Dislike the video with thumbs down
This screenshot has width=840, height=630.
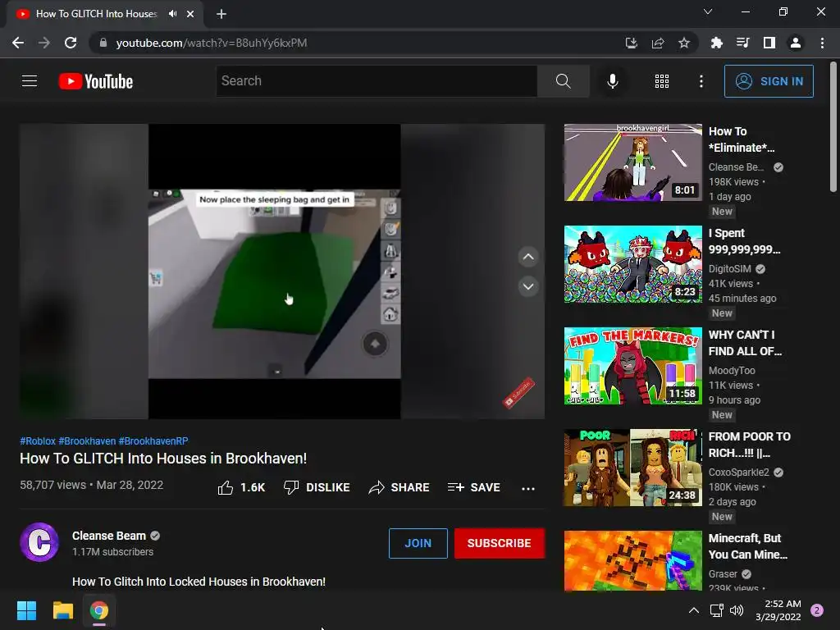[x=317, y=487]
